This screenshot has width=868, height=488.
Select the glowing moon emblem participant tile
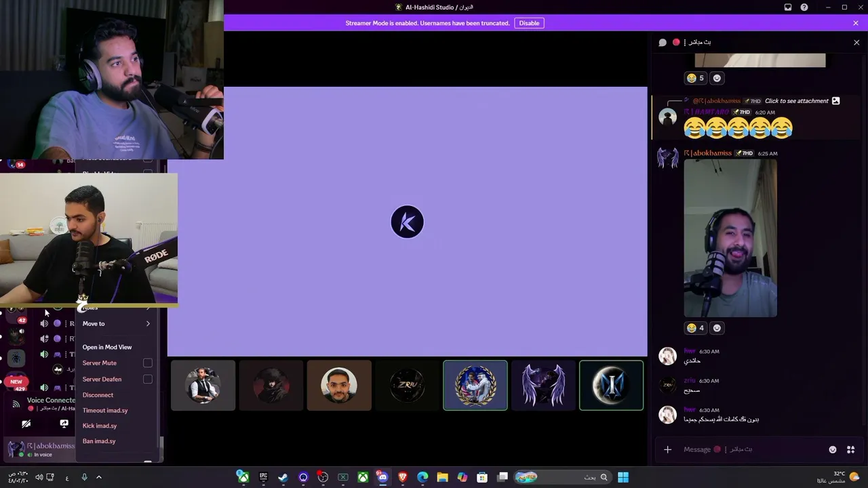[611, 386]
